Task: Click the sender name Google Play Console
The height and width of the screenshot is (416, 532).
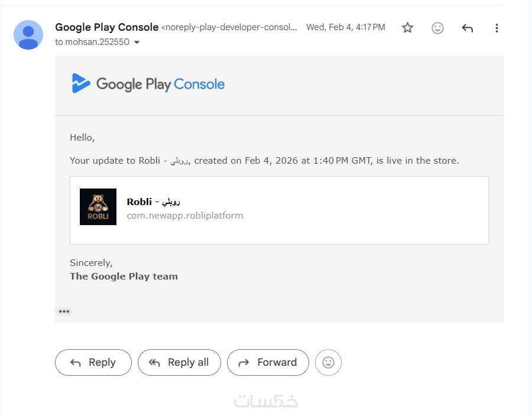Action: pyautogui.click(x=106, y=27)
